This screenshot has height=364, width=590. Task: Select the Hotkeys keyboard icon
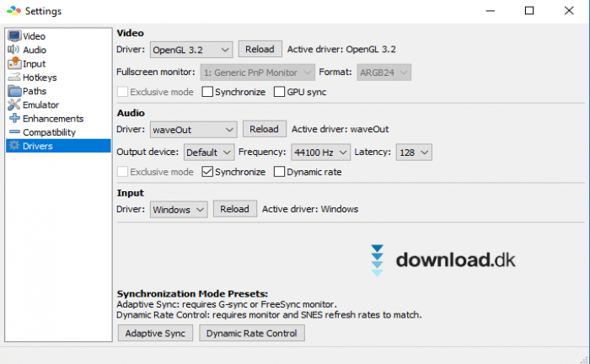pyautogui.click(x=14, y=77)
